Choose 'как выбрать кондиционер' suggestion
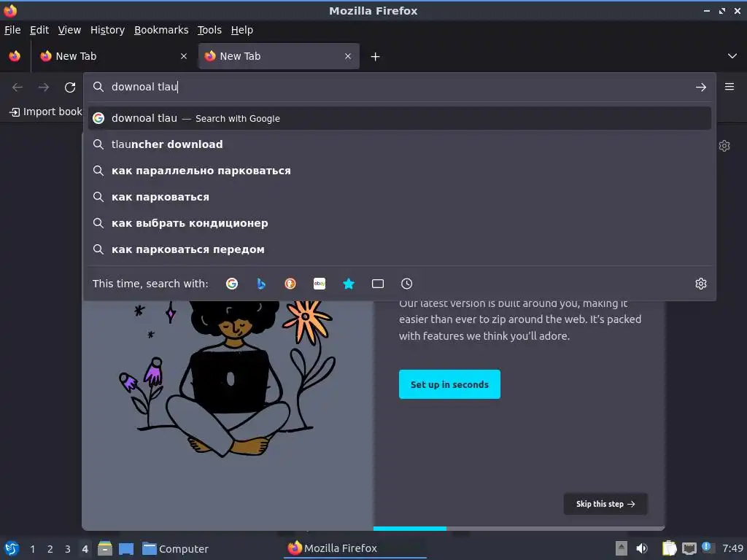The image size is (747, 560). (399, 223)
